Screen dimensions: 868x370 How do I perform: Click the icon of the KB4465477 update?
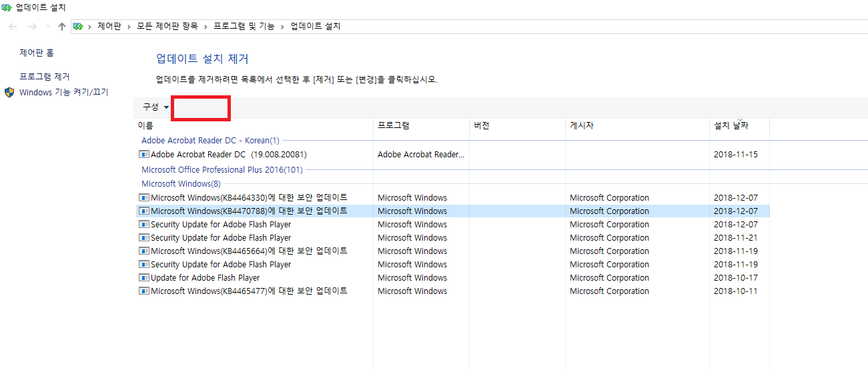[144, 291]
